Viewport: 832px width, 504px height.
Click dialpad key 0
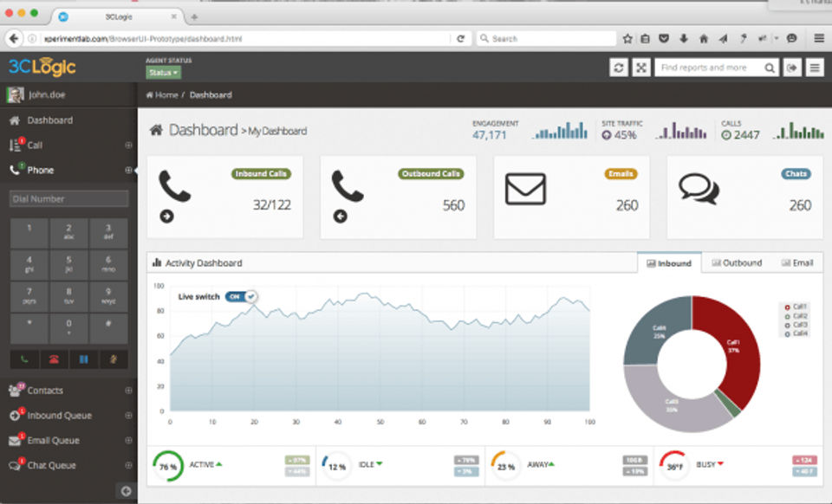click(69, 327)
